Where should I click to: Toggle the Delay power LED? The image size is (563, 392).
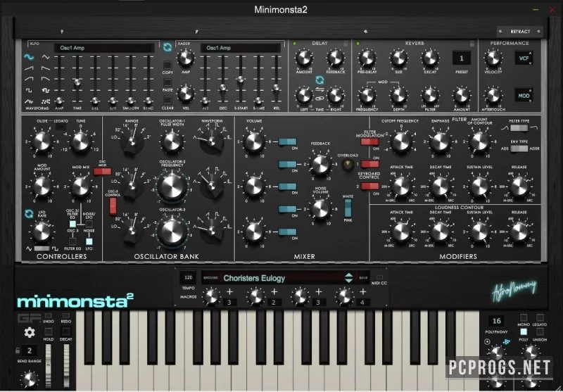point(295,44)
